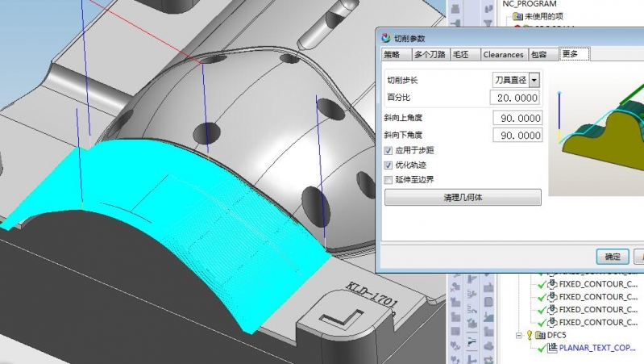Click the yellow light-bulb icon beside DFC5

530,335
